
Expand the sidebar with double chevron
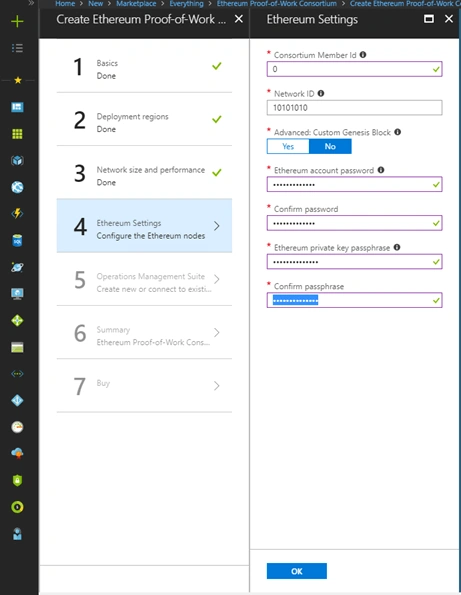[x=31, y=3]
